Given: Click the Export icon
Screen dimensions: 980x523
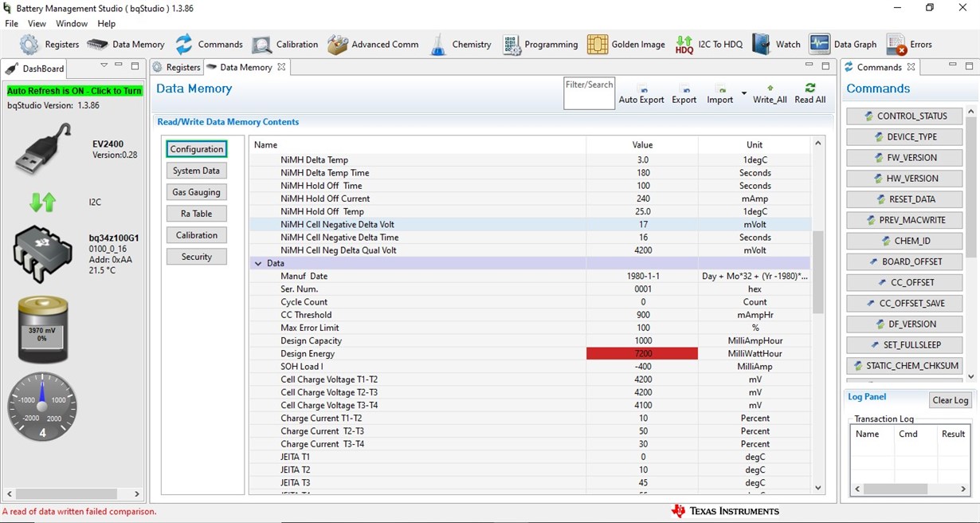Looking at the screenshot, I should coord(684,94).
